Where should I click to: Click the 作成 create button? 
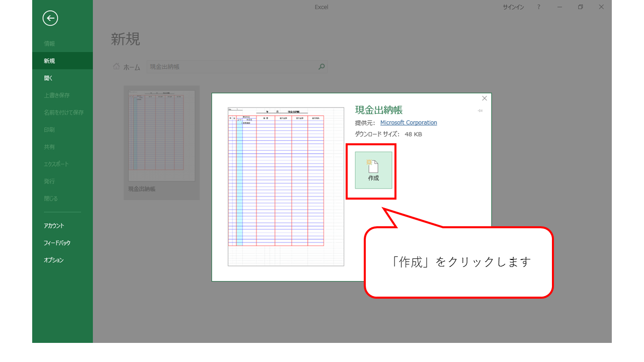[373, 170]
